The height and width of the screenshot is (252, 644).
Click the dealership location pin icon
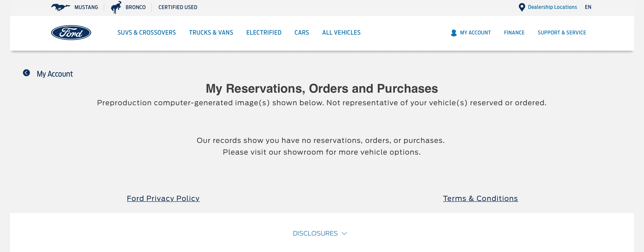coord(522,7)
